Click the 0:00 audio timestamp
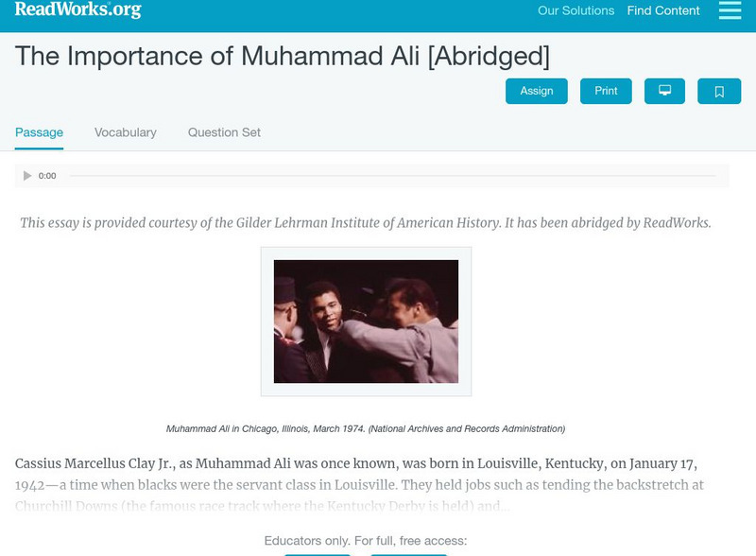Viewport: 756px width, 556px height. tap(46, 174)
